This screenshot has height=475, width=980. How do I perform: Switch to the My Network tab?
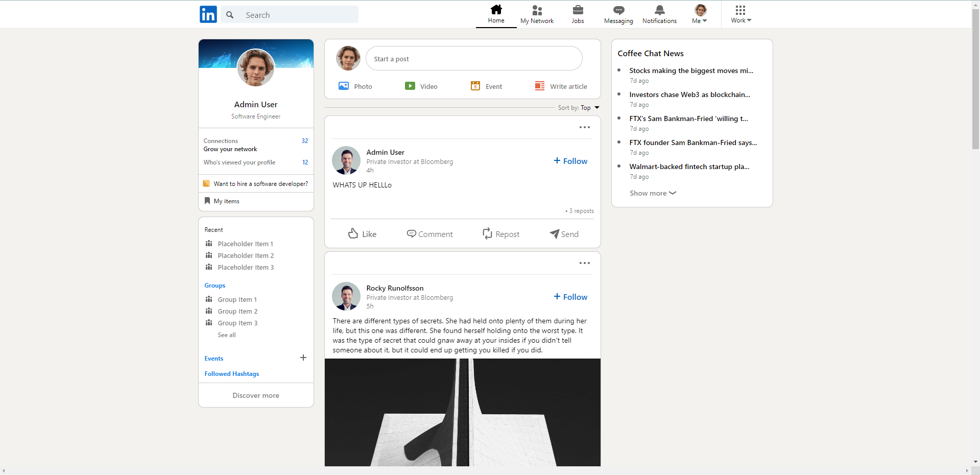(x=537, y=14)
